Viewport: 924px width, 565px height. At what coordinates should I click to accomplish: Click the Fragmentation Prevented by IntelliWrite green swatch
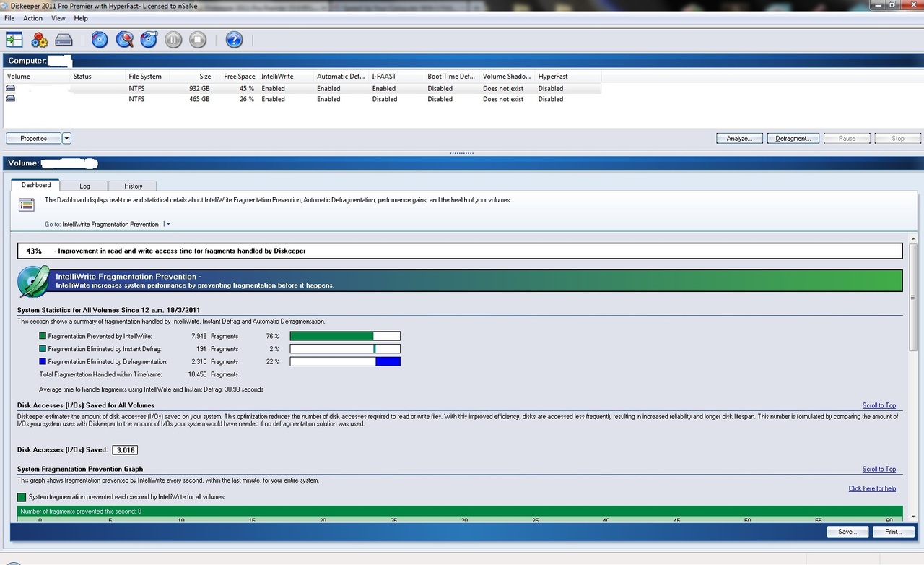[43, 336]
